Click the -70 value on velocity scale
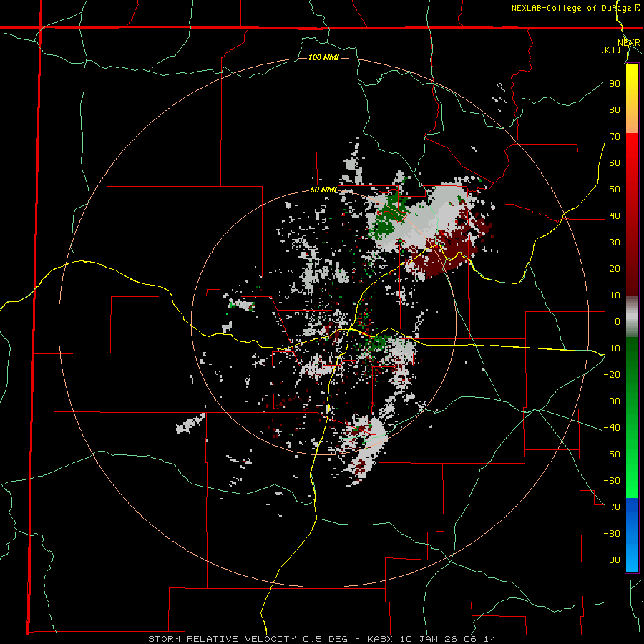This screenshot has width=644, height=644. [x=612, y=507]
